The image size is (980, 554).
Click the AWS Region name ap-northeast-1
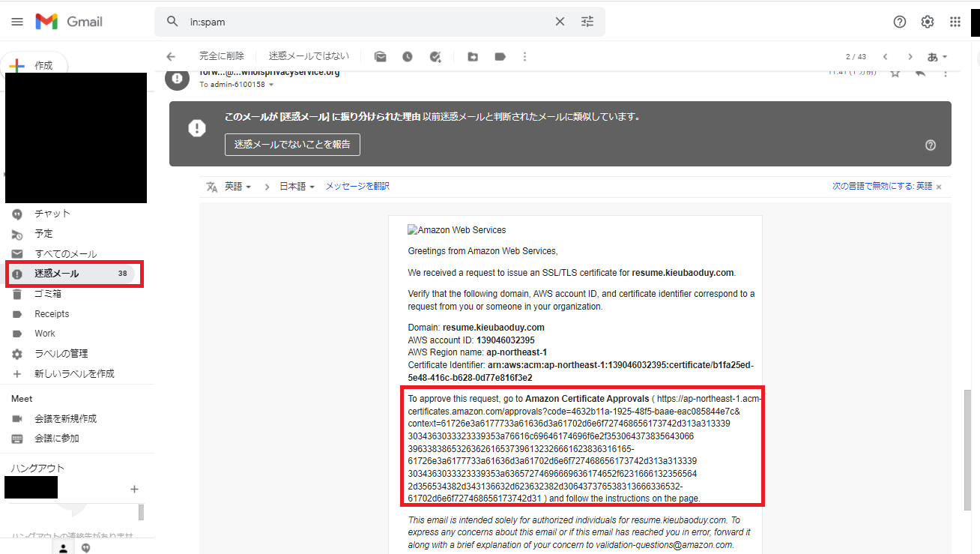click(517, 352)
